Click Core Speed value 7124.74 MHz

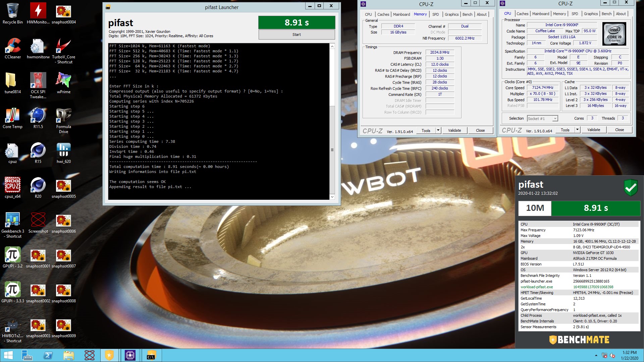(543, 88)
